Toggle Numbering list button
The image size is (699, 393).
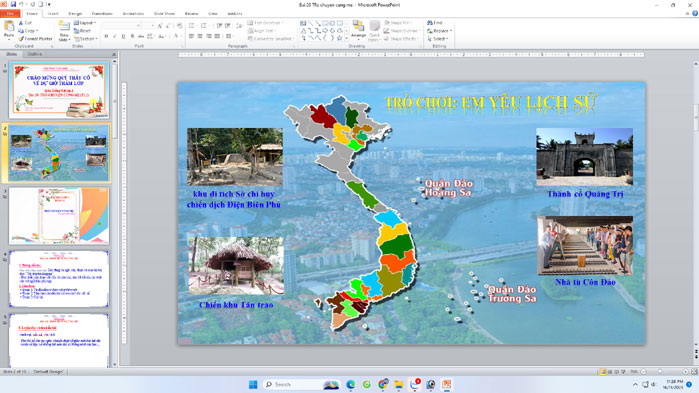(205, 26)
